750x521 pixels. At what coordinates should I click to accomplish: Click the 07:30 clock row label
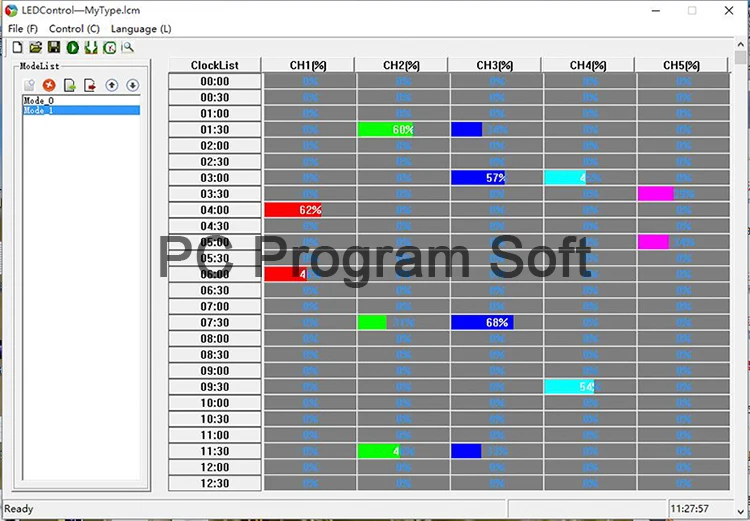pyautogui.click(x=215, y=322)
